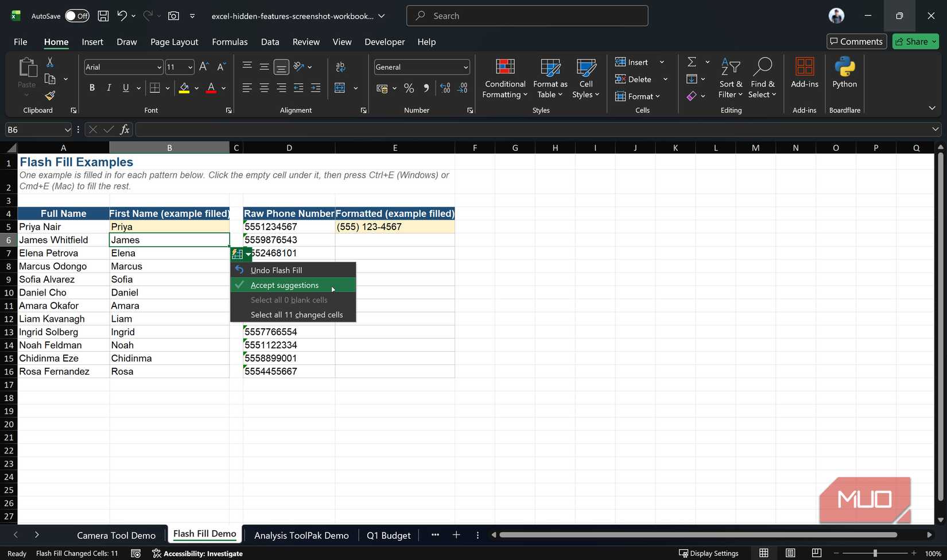Click the camera screenshot icon in quick access

pyautogui.click(x=173, y=16)
